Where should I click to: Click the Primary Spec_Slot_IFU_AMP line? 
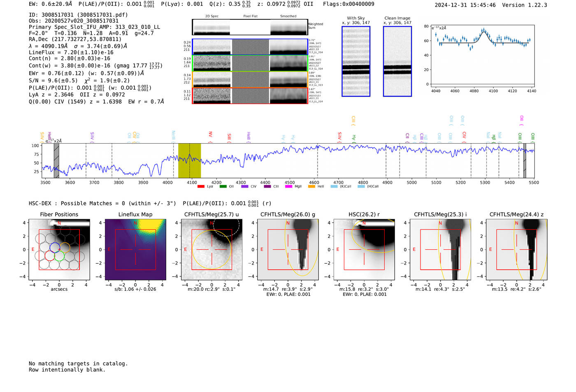(x=95, y=27)
